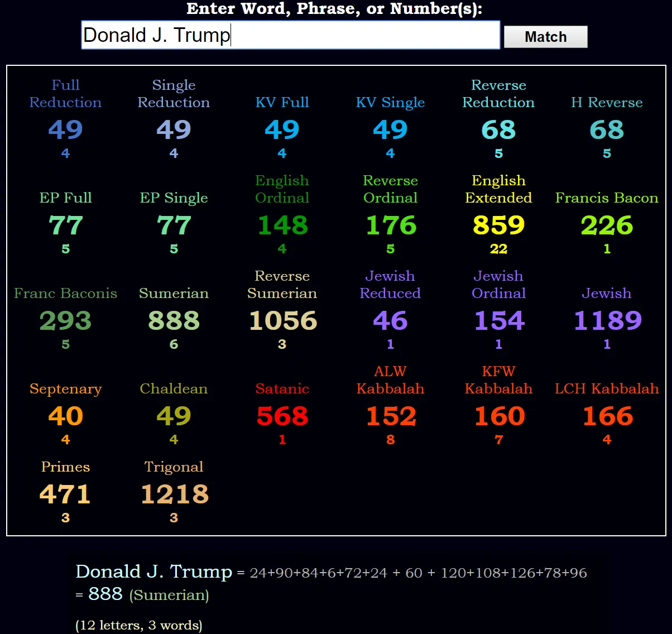Click the Primes value 471

coord(65,494)
